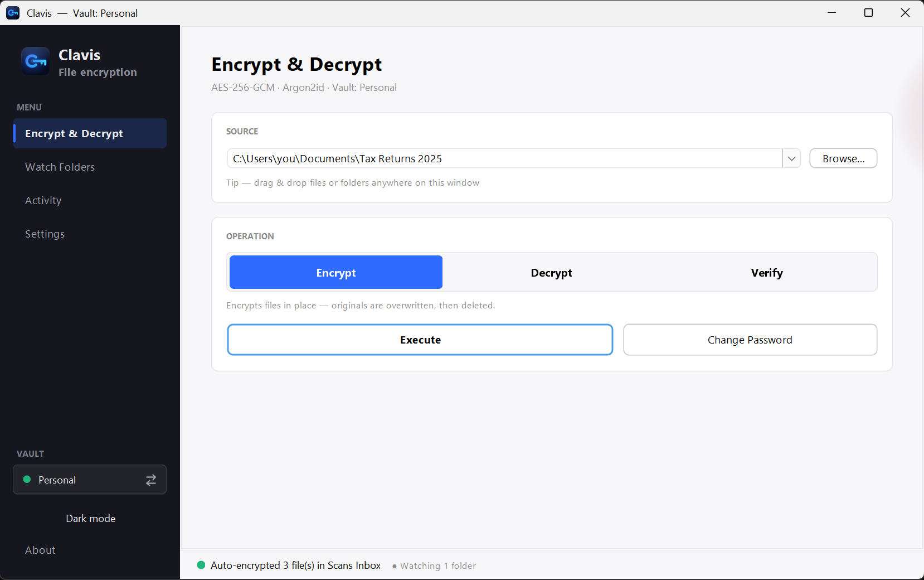Click the Change Password button
The height and width of the screenshot is (580, 924).
(750, 340)
